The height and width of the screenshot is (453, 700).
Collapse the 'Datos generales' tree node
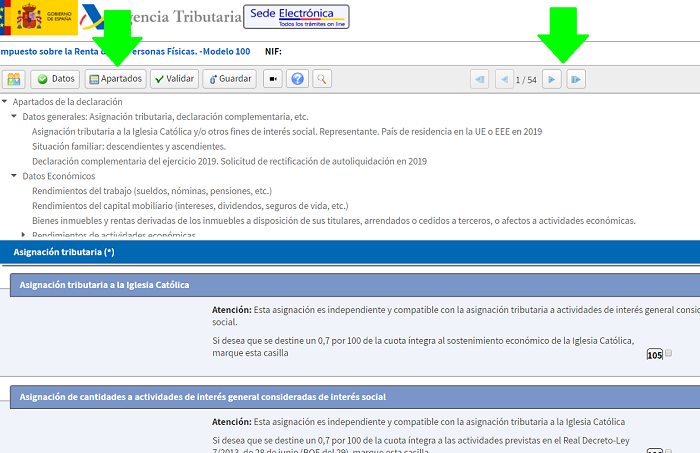14,116
